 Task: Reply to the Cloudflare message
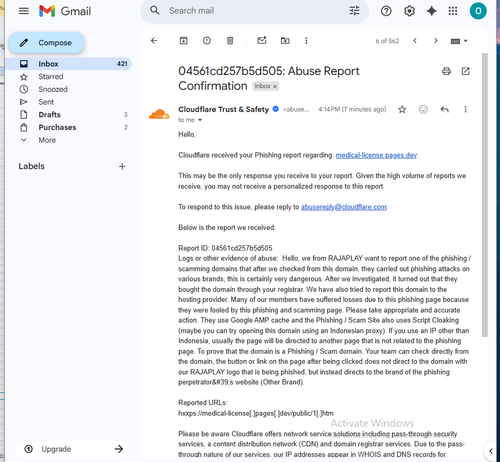(x=445, y=109)
